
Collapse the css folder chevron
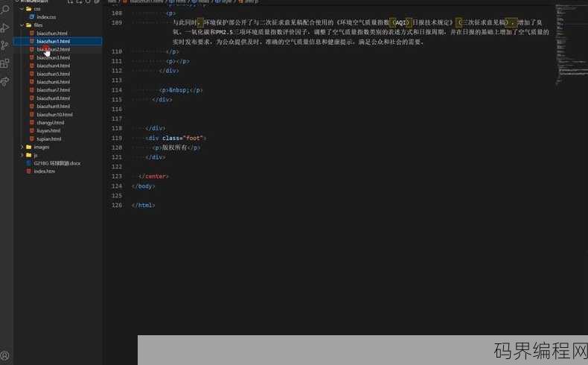click(x=22, y=9)
